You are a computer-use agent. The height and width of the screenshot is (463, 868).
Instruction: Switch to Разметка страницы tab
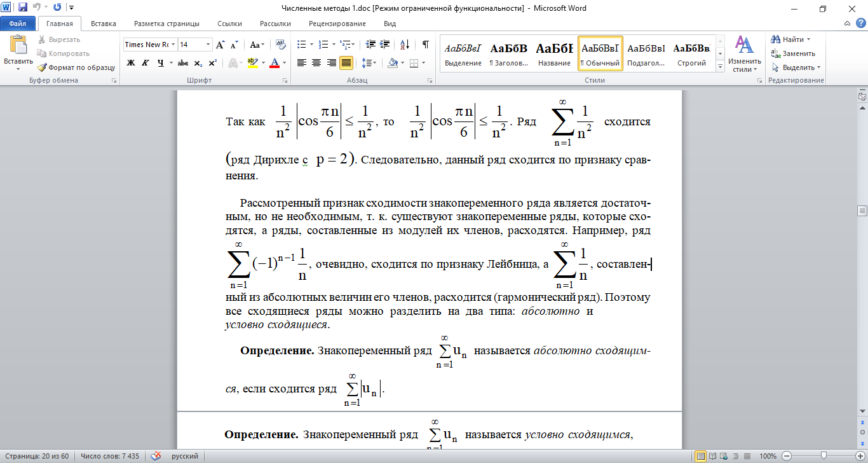(166, 24)
